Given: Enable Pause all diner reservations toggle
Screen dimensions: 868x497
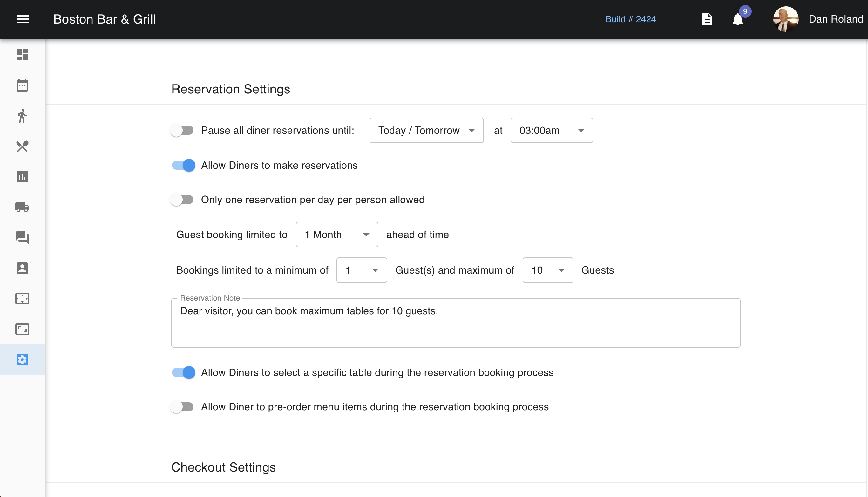Looking at the screenshot, I should coord(183,130).
